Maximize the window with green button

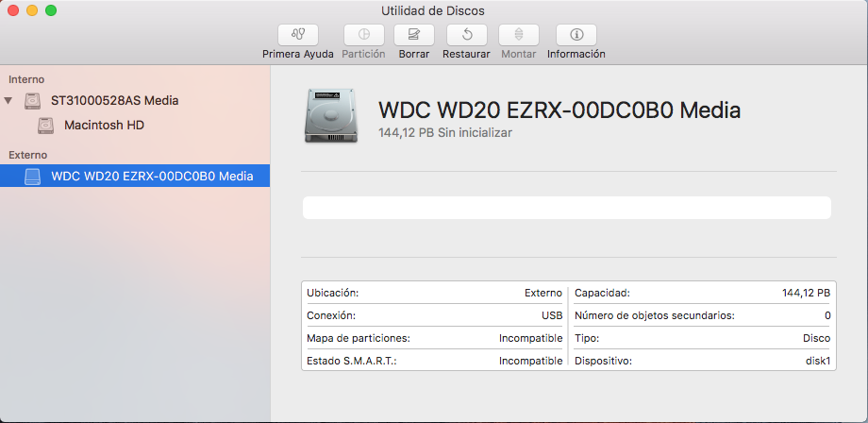pos(51,10)
